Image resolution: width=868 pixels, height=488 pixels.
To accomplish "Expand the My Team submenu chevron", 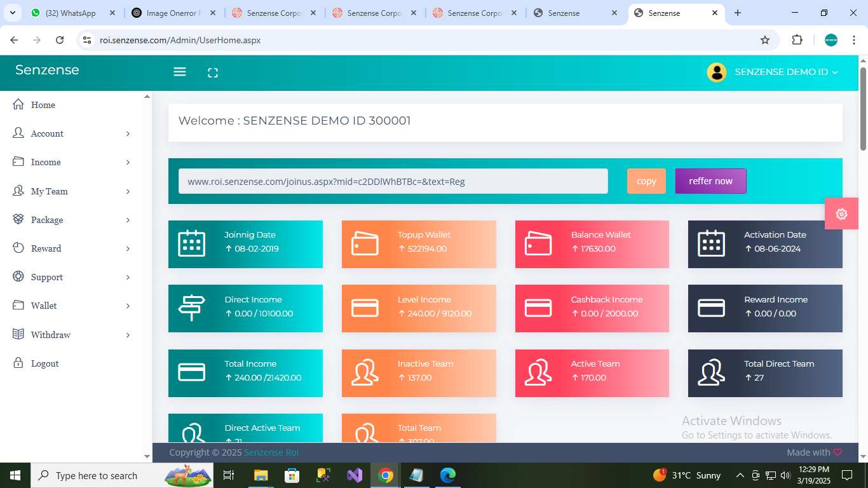I will [128, 191].
